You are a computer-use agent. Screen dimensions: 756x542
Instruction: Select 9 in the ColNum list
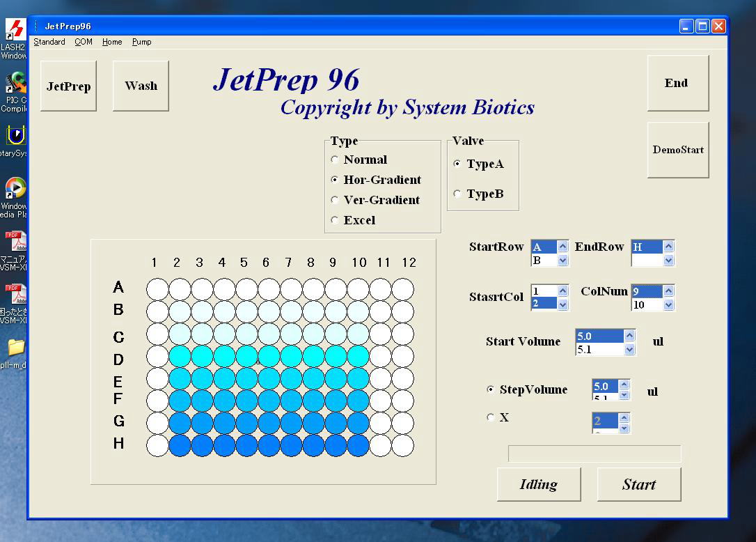point(647,291)
